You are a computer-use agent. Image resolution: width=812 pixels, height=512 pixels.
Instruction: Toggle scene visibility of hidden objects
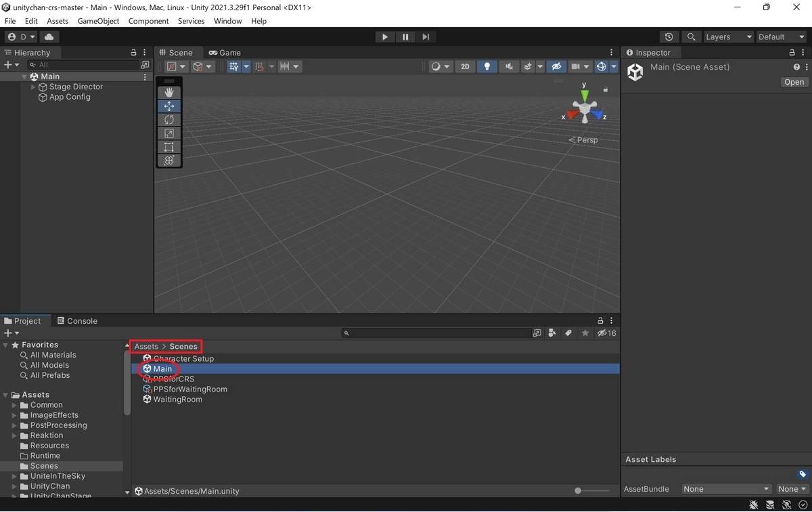coord(556,66)
